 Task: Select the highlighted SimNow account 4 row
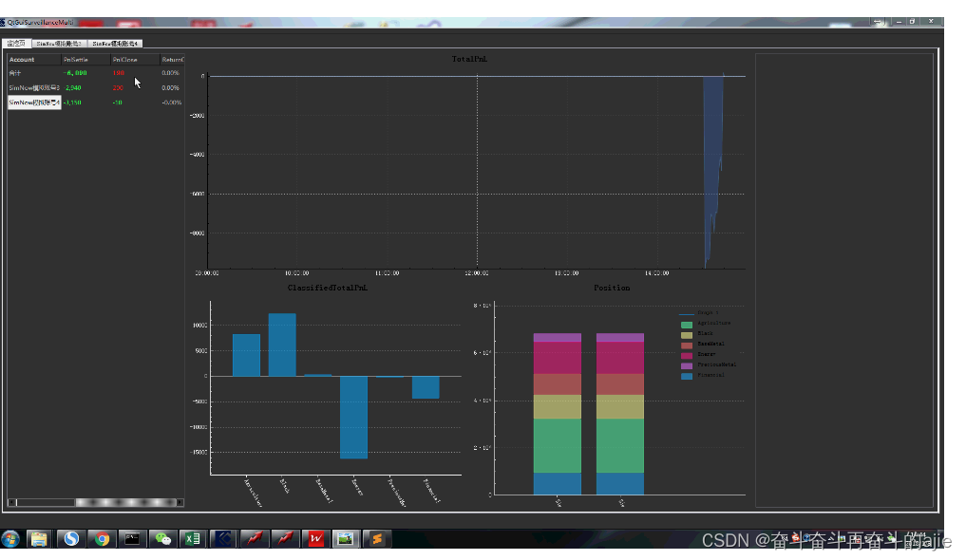pos(96,103)
